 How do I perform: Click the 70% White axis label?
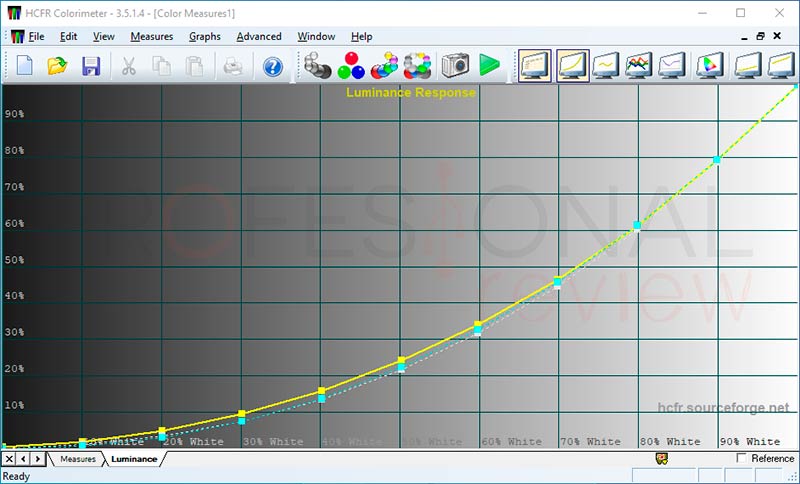pyautogui.click(x=591, y=442)
